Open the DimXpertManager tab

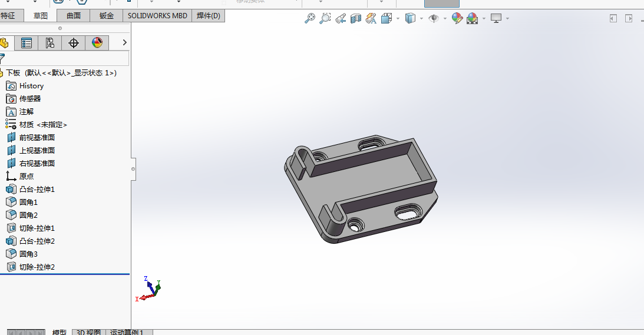tap(74, 43)
